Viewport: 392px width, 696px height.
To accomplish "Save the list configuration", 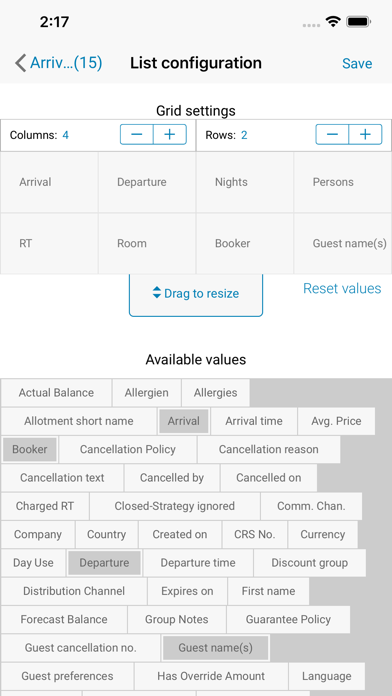I will 357,63.
